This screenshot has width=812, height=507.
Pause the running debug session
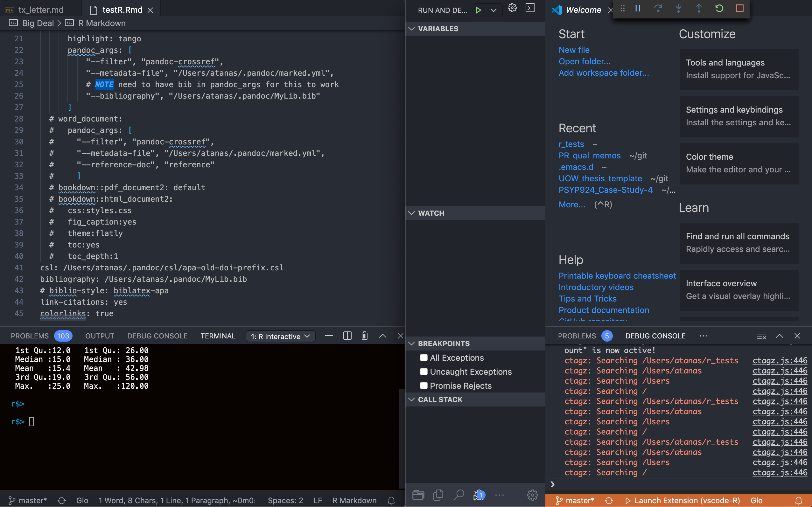coord(638,8)
